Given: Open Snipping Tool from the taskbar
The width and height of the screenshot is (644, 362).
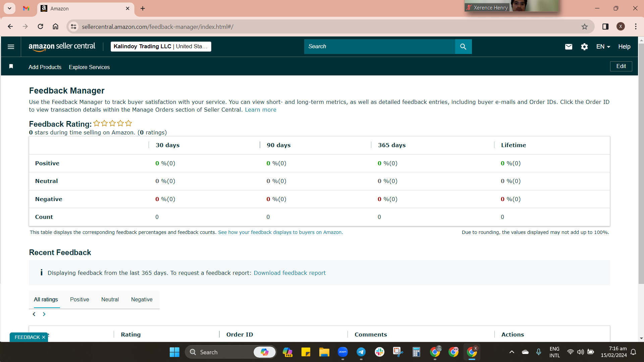Looking at the screenshot, I should tap(398, 352).
